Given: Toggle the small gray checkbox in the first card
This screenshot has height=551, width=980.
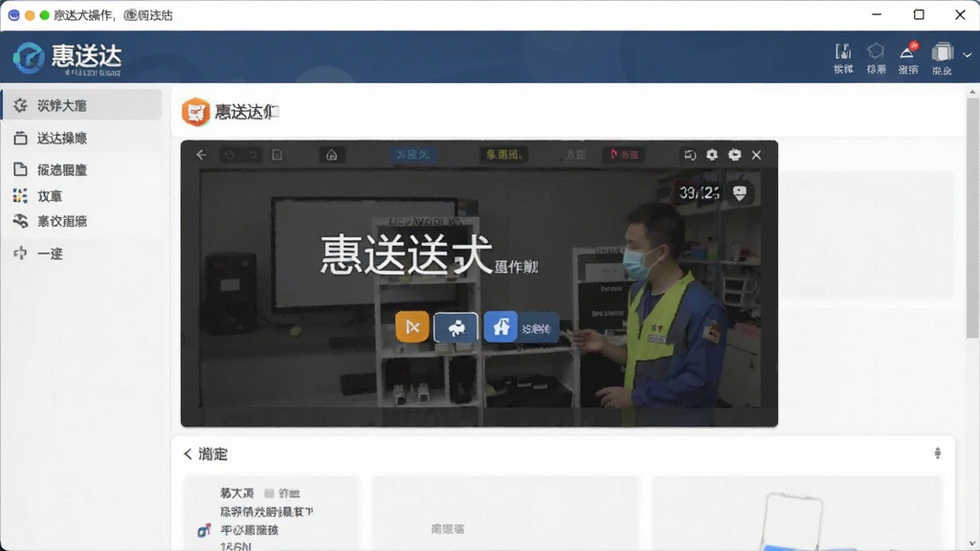Looking at the screenshot, I should point(269,494).
